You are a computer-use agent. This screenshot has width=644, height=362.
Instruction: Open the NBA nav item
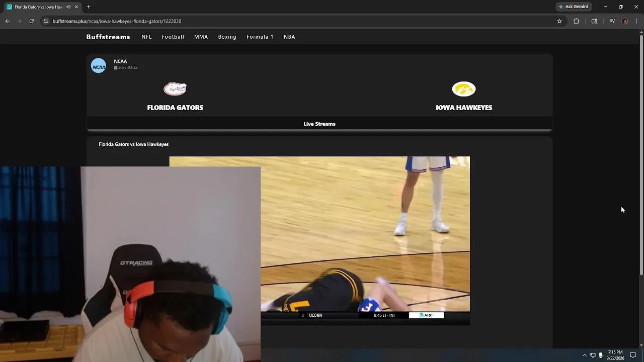[289, 37]
